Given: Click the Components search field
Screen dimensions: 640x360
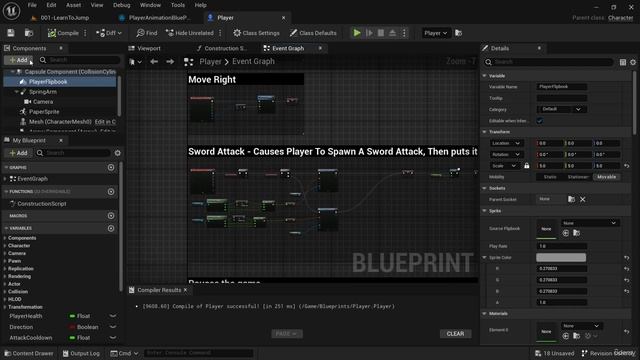Looking at the screenshot, I should pyautogui.click(x=80, y=60).
